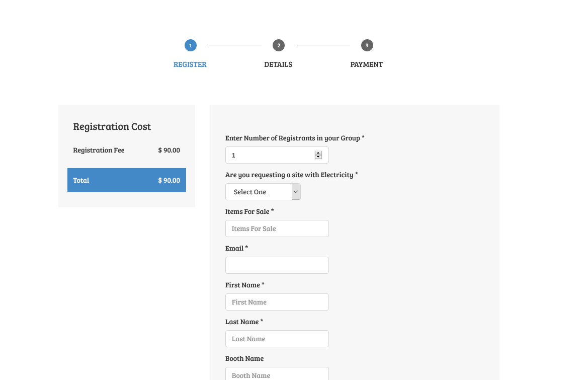Switch to the DETAILS step label

(278, 64)
